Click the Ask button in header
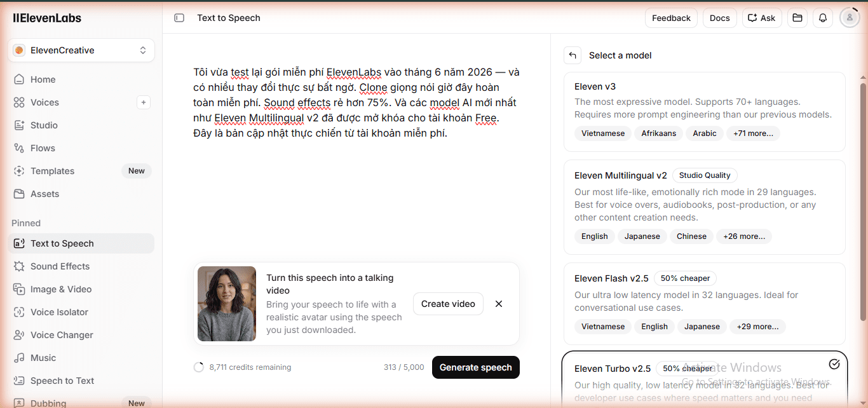The height and width of the screenshot is (408, 868). [762, 18]
